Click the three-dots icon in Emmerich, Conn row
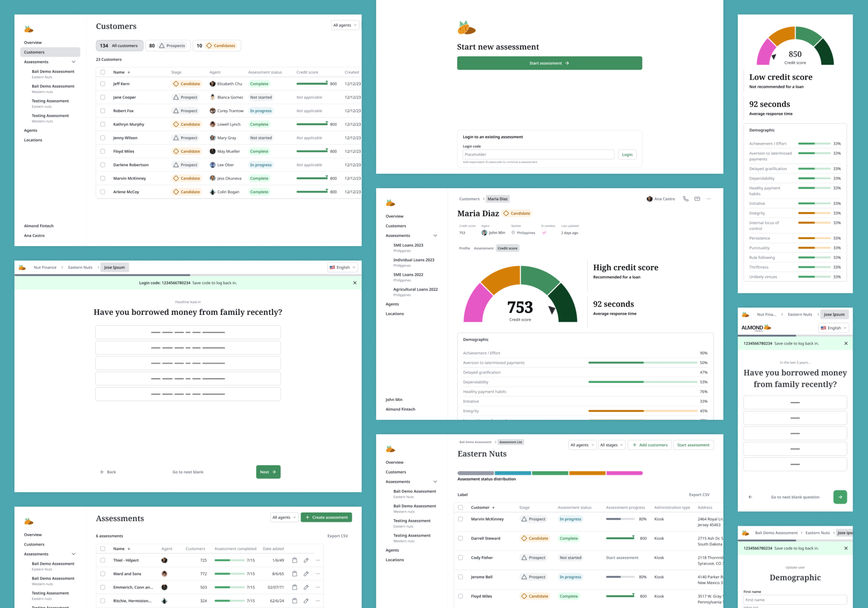868x608 pixels. (x=318, y=588)
